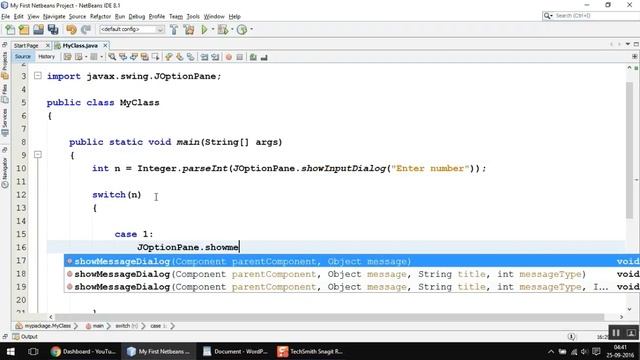Click the Redo toolbar icon
This screenshot has height=360, width=640.
[x=86, y=29]
